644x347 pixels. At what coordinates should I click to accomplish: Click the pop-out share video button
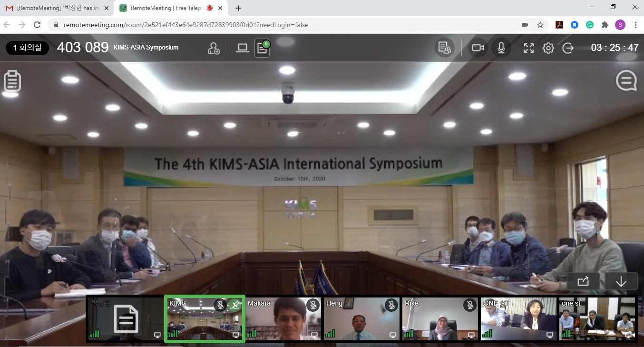point(583,281)
